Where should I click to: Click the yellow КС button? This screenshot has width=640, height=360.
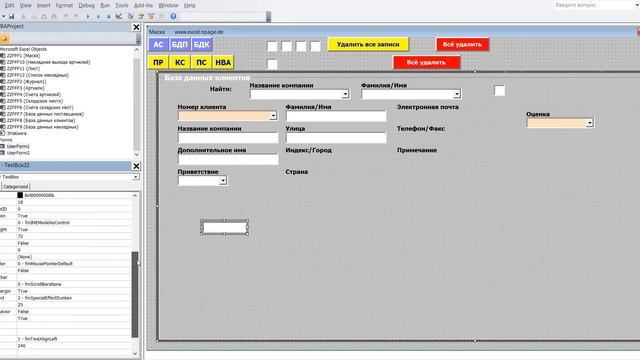[180, 62]
